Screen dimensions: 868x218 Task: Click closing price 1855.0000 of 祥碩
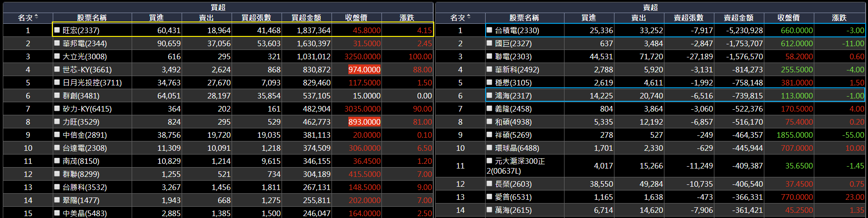795,135
